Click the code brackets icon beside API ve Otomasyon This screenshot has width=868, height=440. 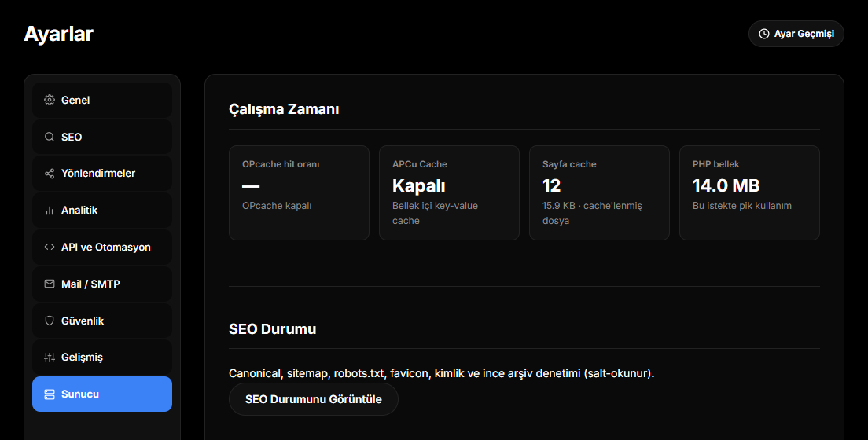pos(50,247)
